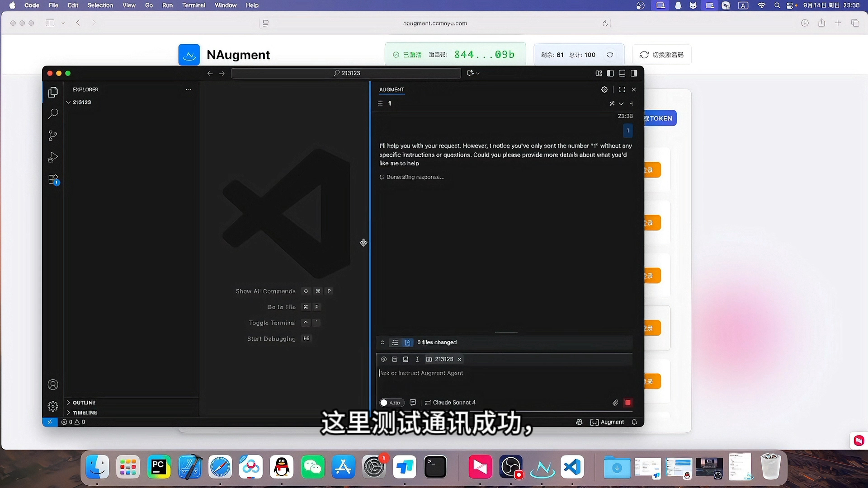Screen dimensions: 868x488
Task: Switch to the file changes view in the changes bar
Action: 407,343
